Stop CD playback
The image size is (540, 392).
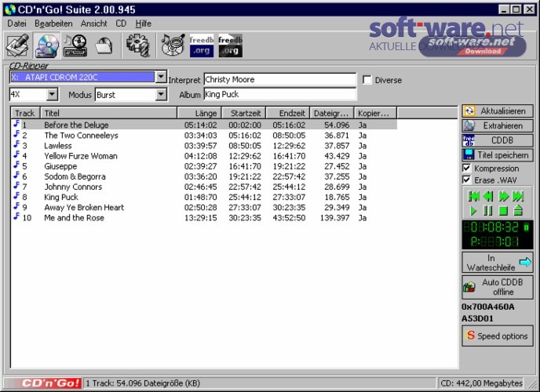coord(503,210)
